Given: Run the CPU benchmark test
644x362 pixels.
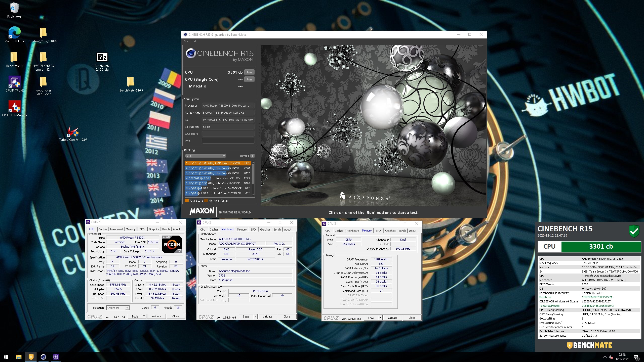Looking at the screenshot, I should (x=249, y=72).
